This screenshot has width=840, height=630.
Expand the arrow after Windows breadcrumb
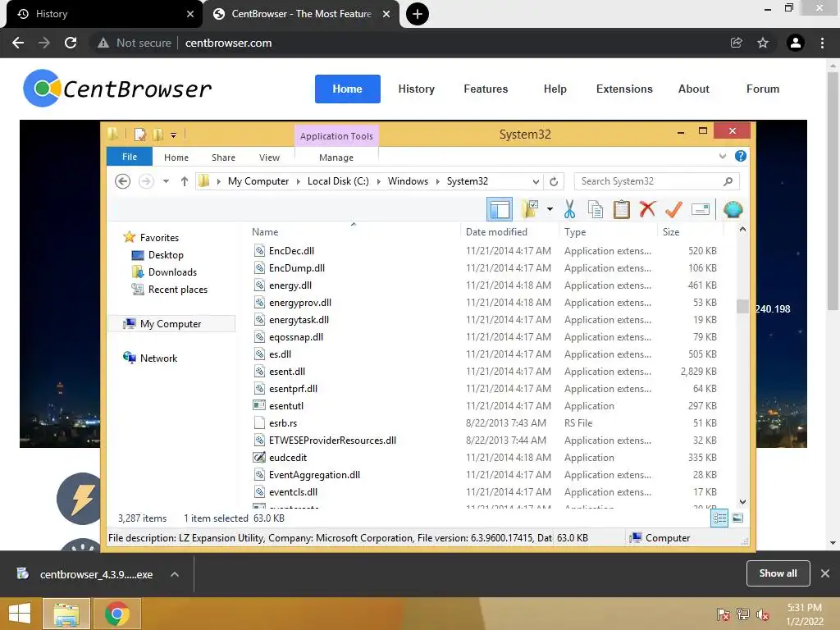click(438, 181)
